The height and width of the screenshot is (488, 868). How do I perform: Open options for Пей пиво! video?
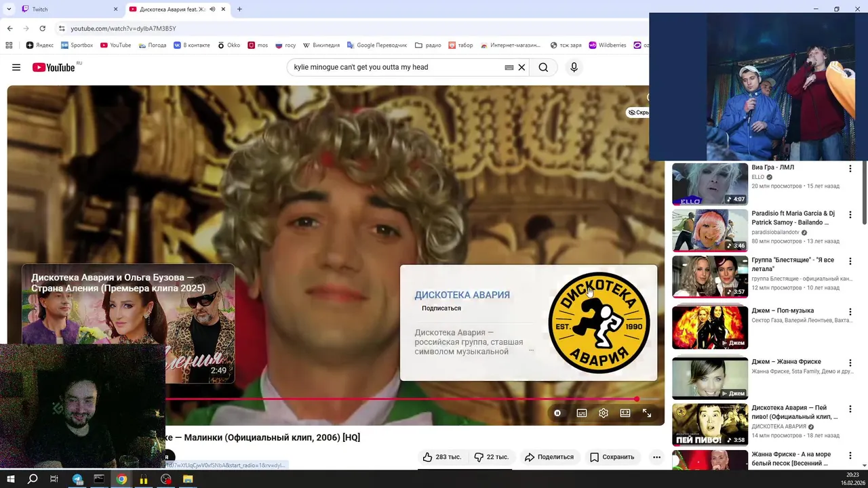(850, 409)
